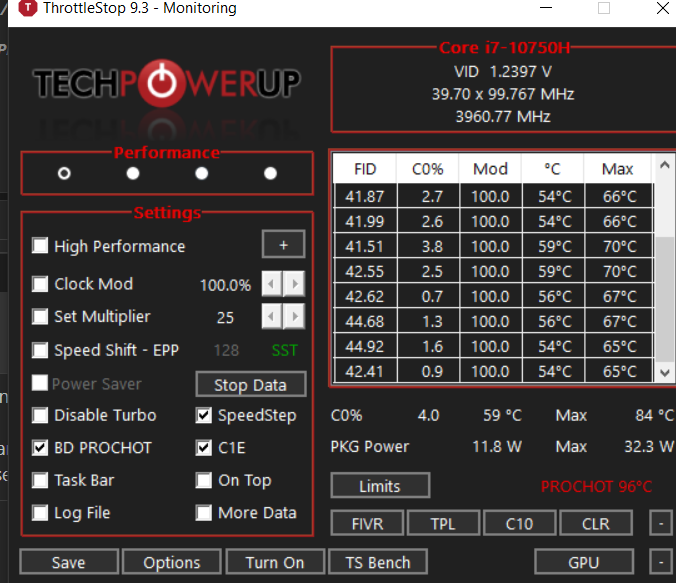Click the C0% column header
The image size is (676, 583).
[x=428, y=169]
